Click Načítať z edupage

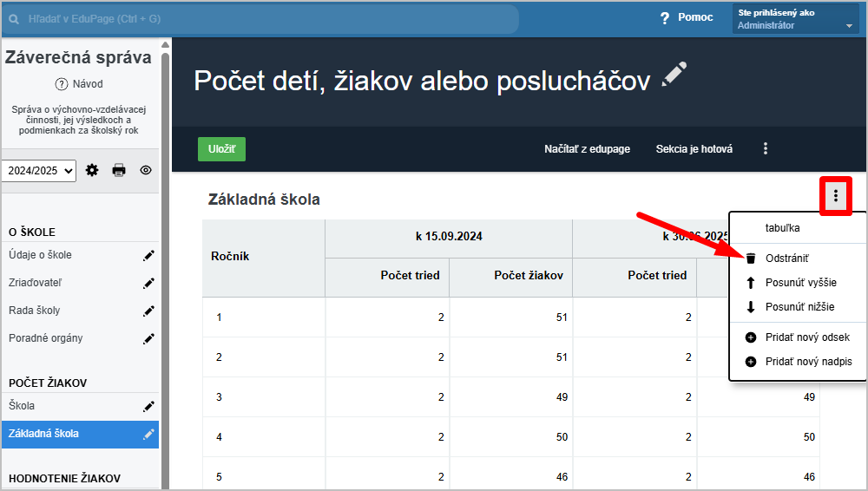(587, 149)
